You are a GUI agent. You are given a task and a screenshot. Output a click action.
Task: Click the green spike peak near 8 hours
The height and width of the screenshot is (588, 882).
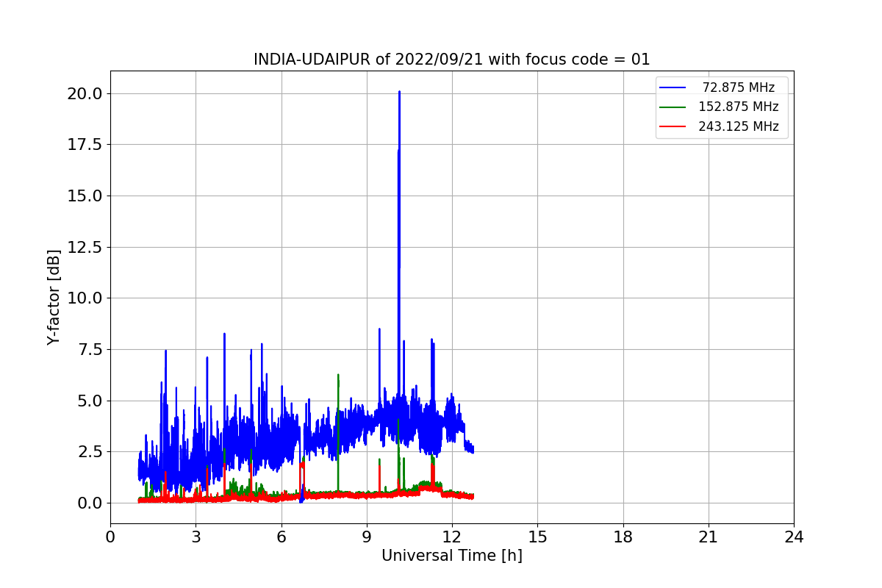(338, 376)
